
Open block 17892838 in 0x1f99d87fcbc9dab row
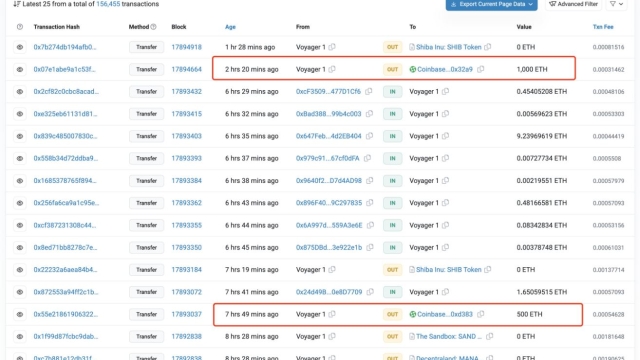[x=187, y=336]
